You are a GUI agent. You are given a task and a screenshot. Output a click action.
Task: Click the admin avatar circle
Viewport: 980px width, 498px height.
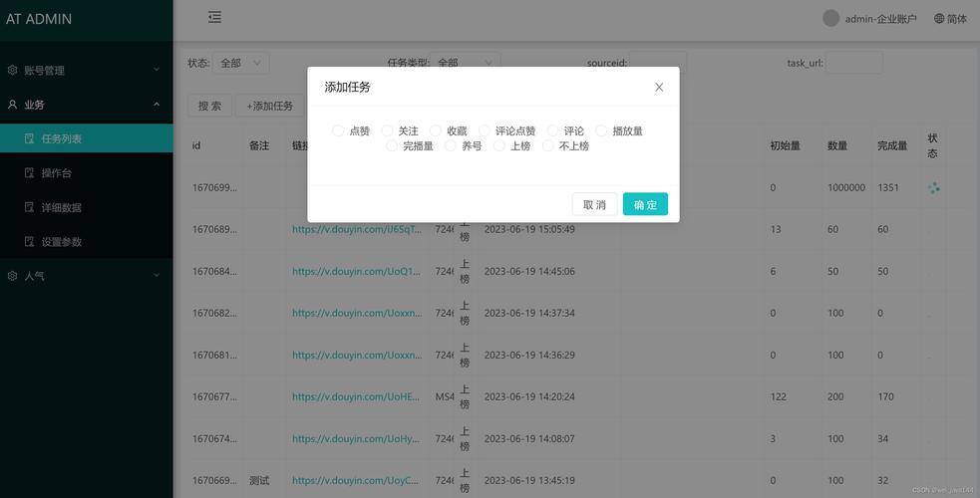[830, 18]
